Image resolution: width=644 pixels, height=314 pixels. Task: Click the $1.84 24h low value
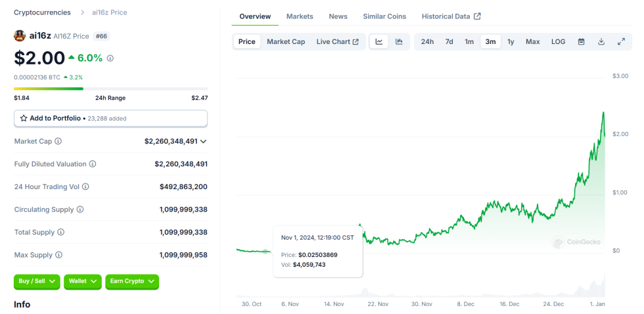tap(21, 98)
